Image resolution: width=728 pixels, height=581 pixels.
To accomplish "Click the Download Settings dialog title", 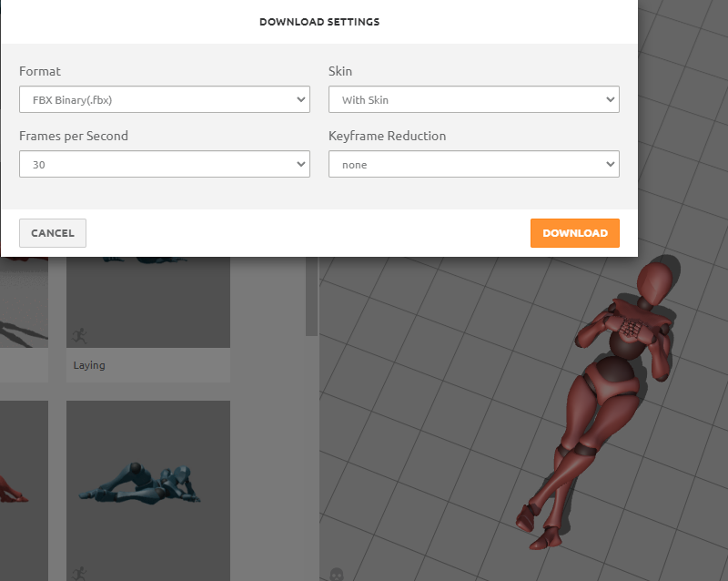I will 319,22.
